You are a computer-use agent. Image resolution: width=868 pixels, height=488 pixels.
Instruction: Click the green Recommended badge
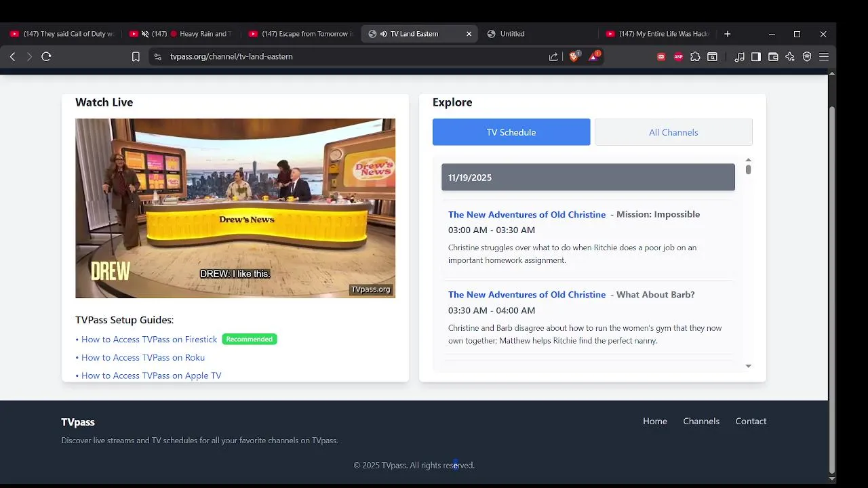[250, 339]
